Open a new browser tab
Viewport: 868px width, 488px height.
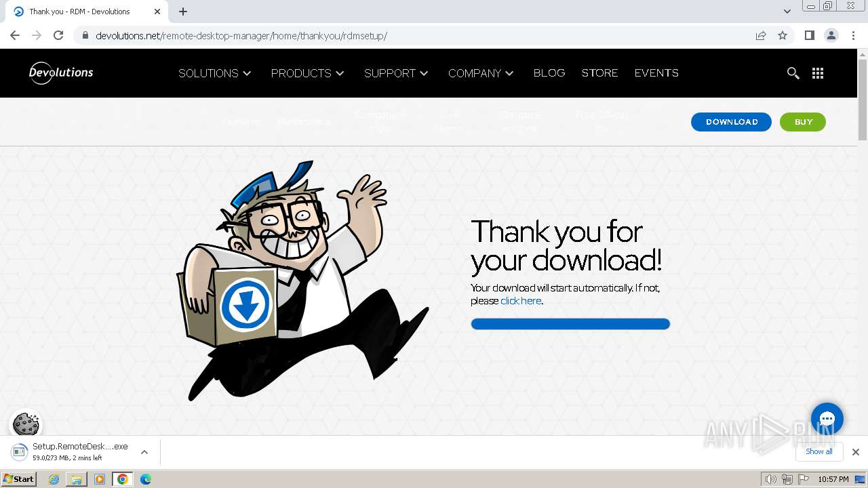click(183, 12)
